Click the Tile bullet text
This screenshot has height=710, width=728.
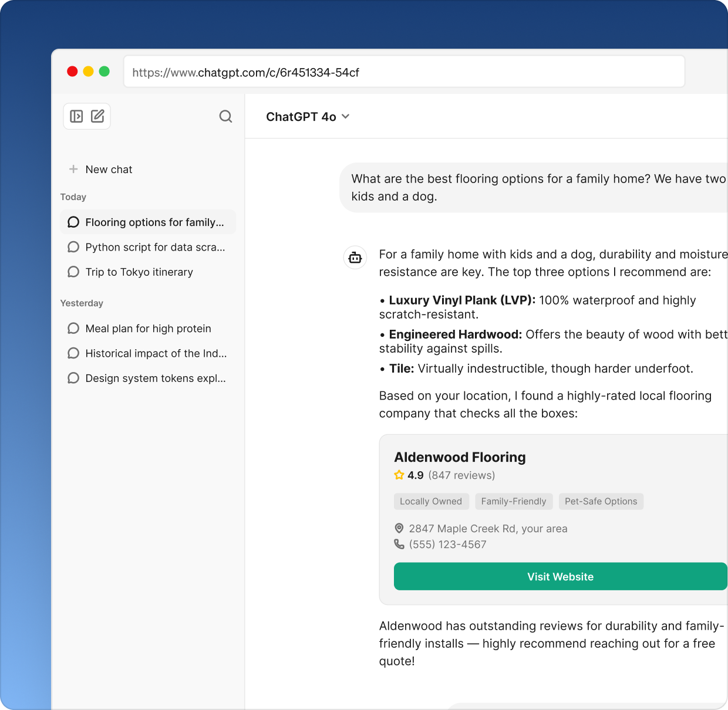click(537, 368)
